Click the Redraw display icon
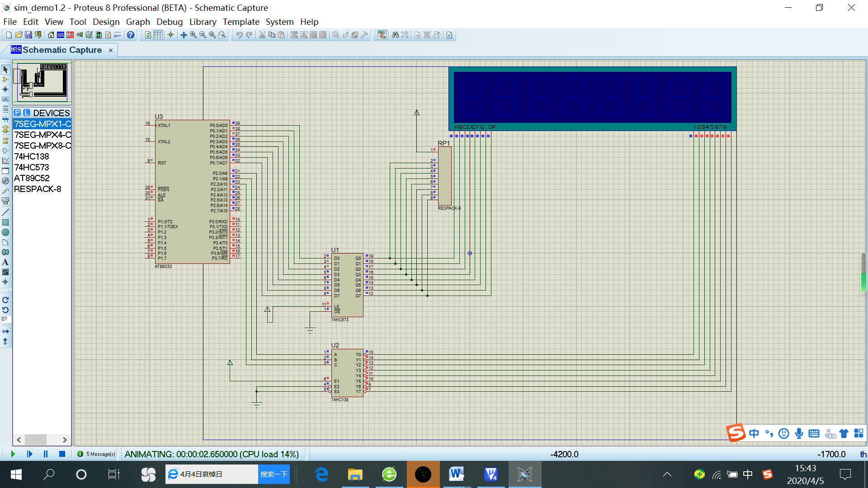Image resolution: width=868 pixels, height=488 pixels. pyautogui.click(x=148, y=35)
